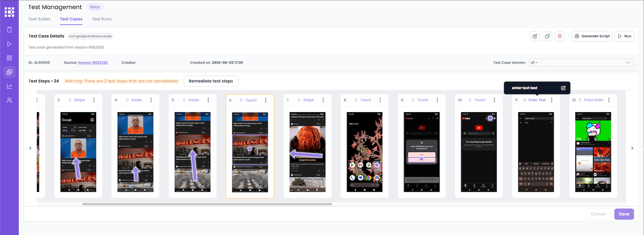Click the Remediate test steps button

[211, 81]
